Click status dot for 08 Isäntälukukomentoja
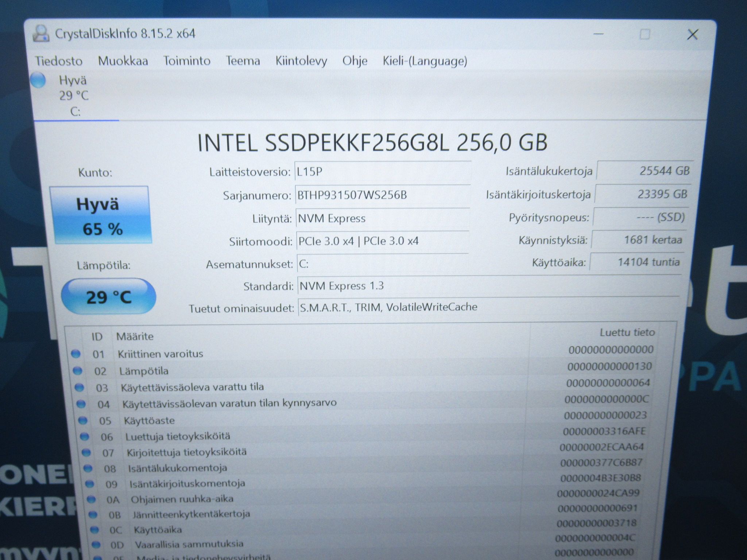The image size is (747, 560). click(88, 468)
